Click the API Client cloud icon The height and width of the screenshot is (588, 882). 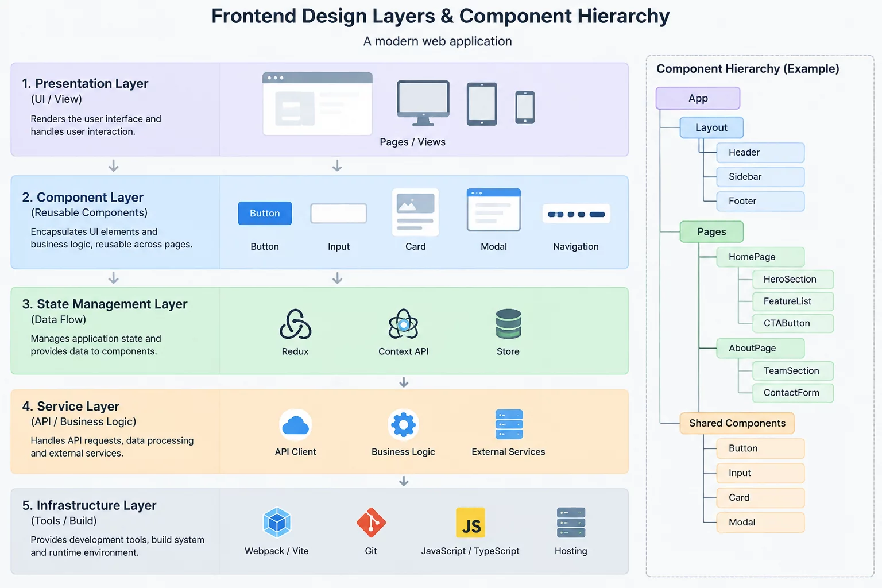coord(296,425)
